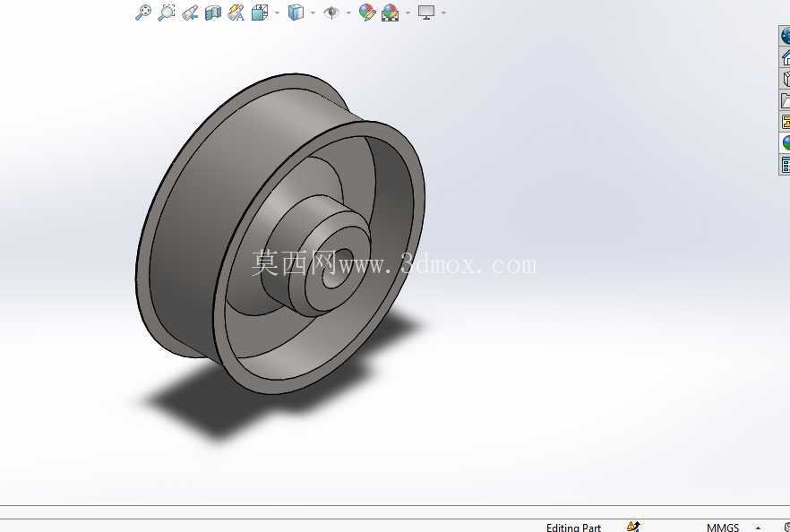790x532 pixels.
Task: Click the View Orientation cube icon
Action: (260, 13)
